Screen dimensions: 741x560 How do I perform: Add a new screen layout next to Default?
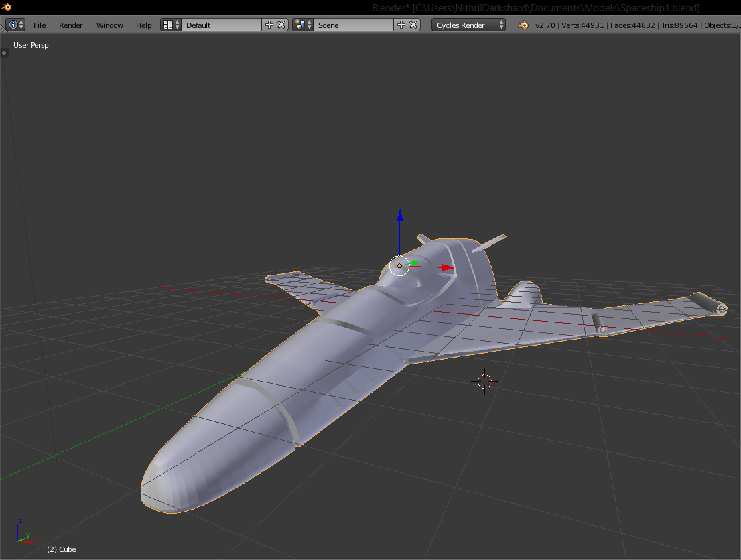pyautogui.click(x=269, y=25)
